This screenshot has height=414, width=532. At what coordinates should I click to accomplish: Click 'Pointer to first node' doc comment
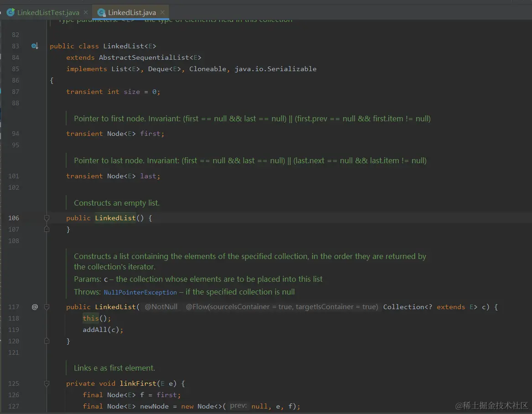coord(252,119)
